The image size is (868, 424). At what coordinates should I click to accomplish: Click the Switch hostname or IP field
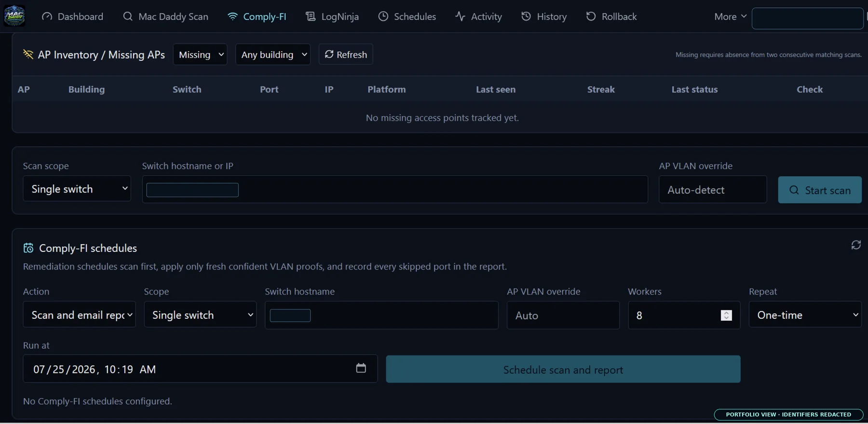tap(395, 190)
